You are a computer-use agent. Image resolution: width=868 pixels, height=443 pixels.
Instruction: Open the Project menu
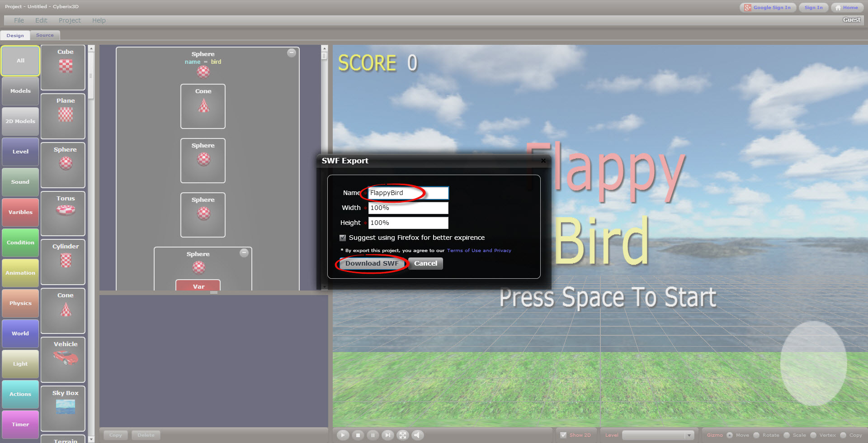[x=70, y=20]
